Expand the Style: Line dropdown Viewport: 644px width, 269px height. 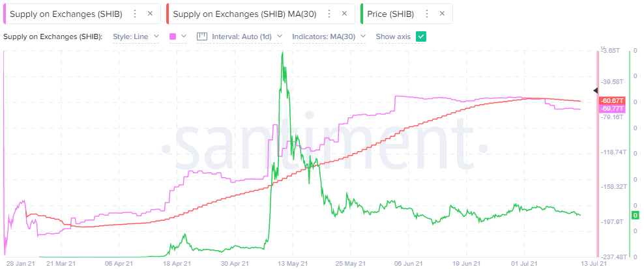tap(136, 36)
